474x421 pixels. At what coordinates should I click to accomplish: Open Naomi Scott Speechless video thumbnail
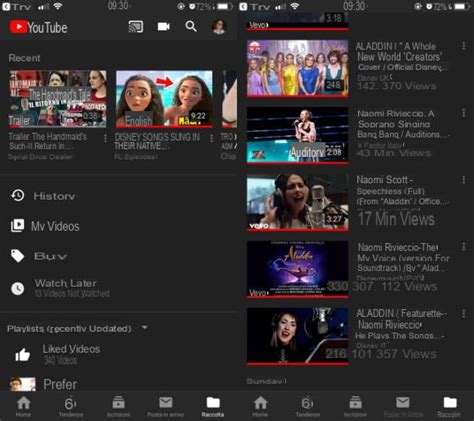298,202
